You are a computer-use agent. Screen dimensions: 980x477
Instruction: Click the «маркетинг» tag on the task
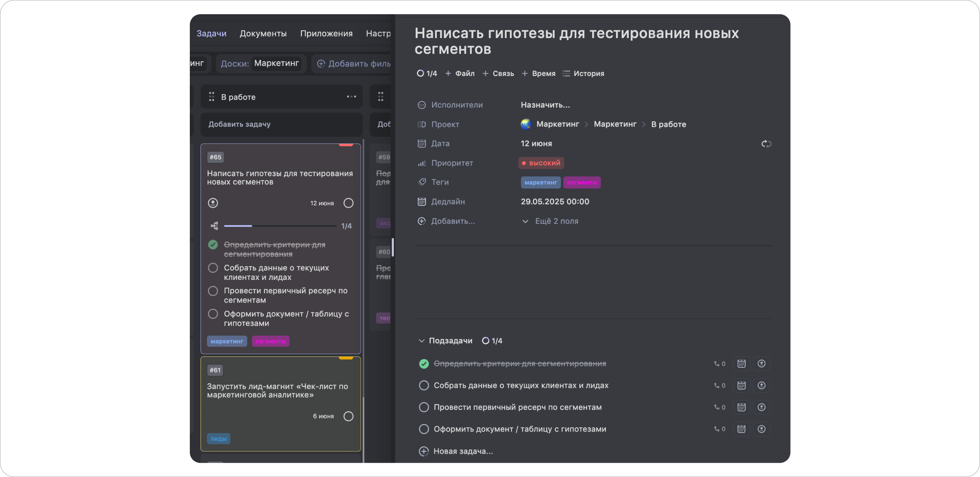pos(541,182)
